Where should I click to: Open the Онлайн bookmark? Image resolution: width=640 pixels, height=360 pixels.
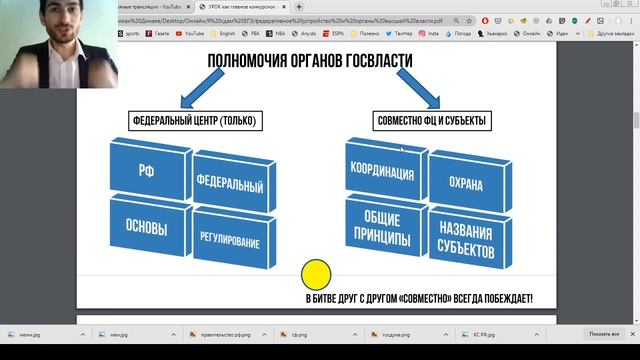[x=527, y=33]
